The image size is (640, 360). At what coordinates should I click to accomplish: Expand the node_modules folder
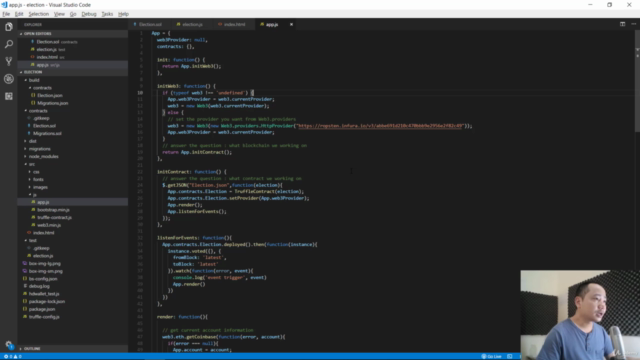(73, 157)
